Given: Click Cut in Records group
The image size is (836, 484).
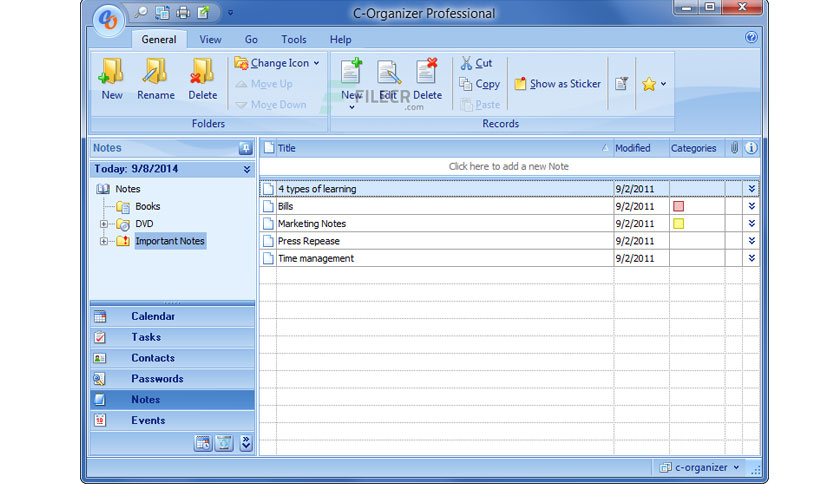Looking at the screenshot, I should click(476, 63).
